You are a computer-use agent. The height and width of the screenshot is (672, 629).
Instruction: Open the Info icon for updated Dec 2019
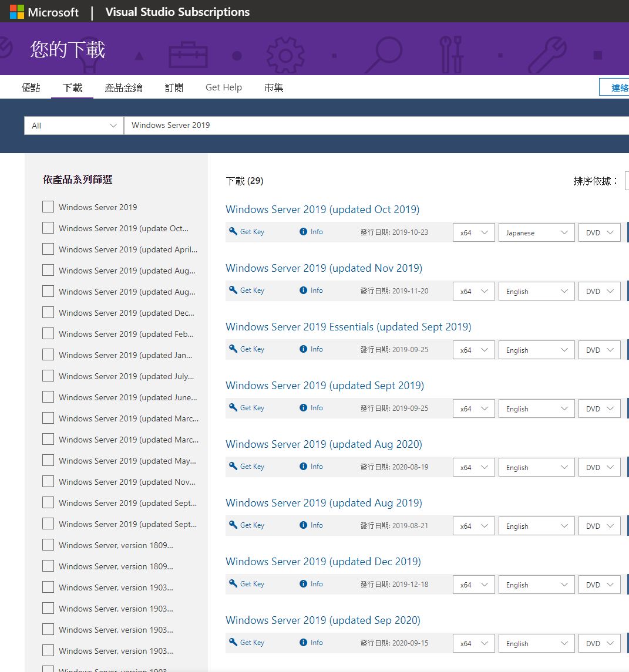coord(303,584)
